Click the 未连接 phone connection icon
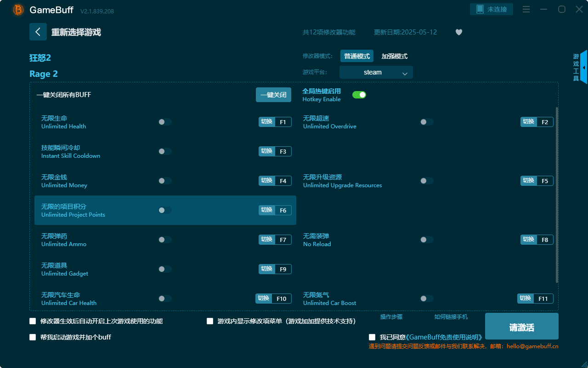This screenshot has height=368, width=588. pyautogui.click(x=492, y=9)
